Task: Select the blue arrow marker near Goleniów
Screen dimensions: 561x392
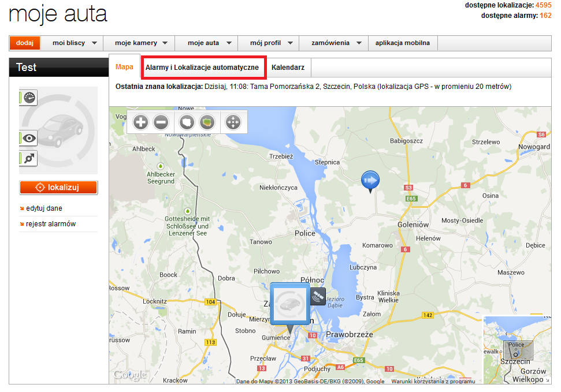Action: pyautogui.click(x=370, y=181)
